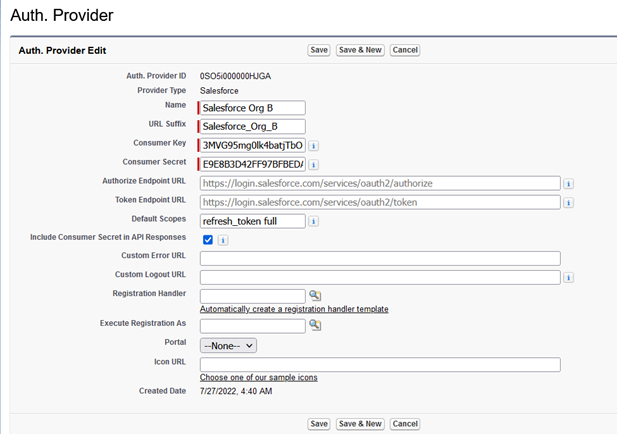Uncheck Include Consumer Secret in API Responses
The width and height of the screenshot is (617, 434).
click(x=207, y=240)
